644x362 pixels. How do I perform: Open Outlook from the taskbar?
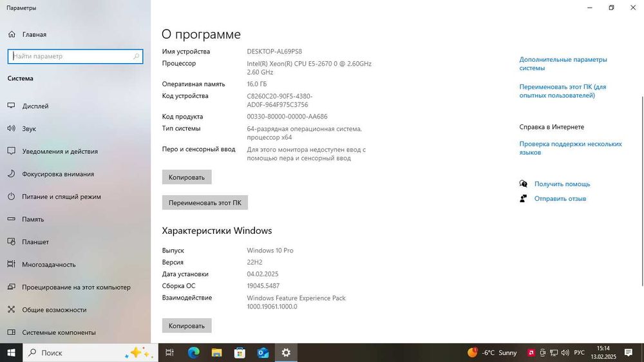[x=263, y=352]
